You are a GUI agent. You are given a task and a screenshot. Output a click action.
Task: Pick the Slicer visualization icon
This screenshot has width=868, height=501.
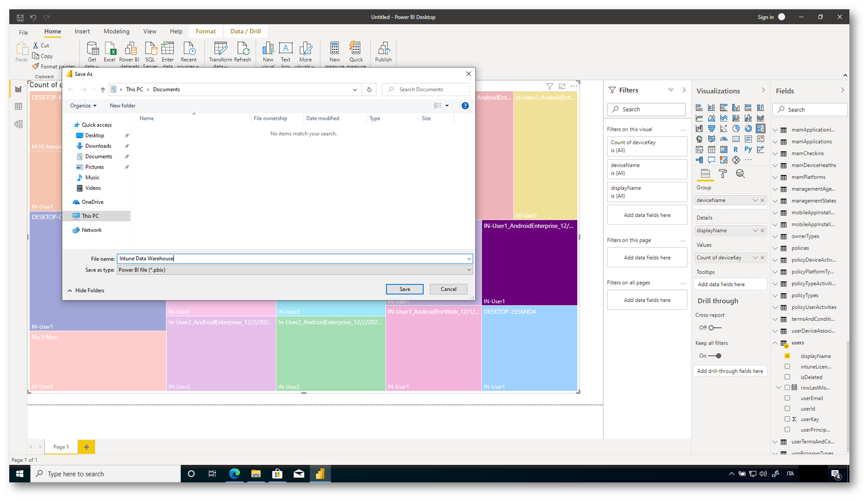pyautogui.click(x=699, y=150)
